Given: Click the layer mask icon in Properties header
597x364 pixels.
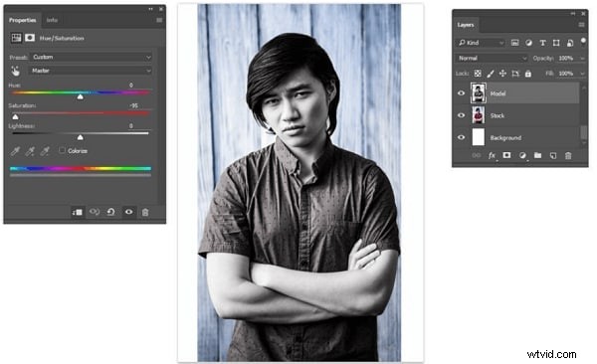Looking at the screenshot, I should (x=30, y=38).
